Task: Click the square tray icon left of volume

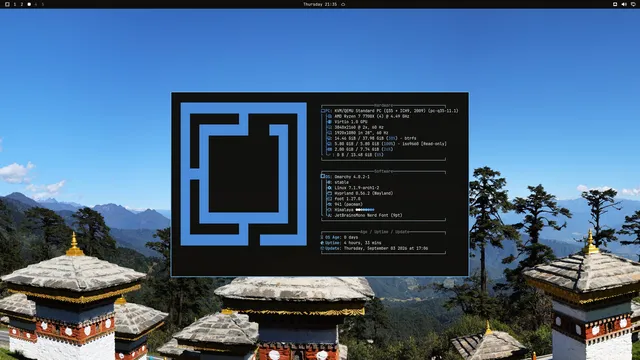Action: (615, 4)
